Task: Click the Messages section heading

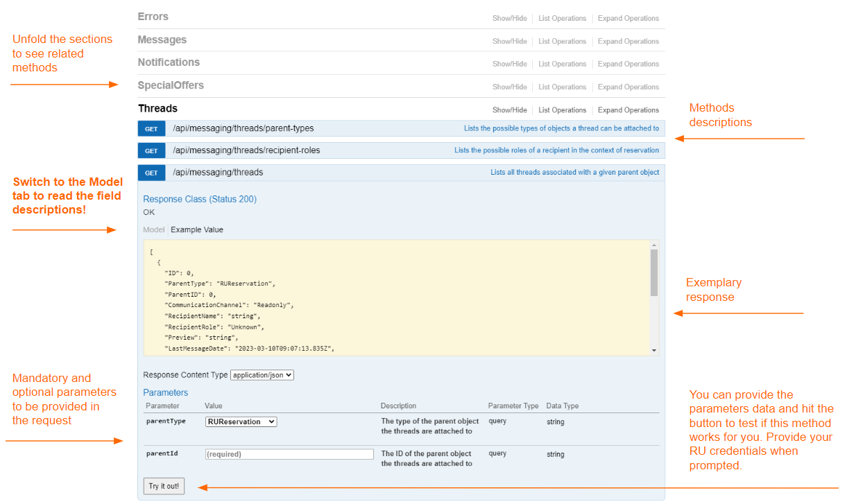Action: point(162,40)
